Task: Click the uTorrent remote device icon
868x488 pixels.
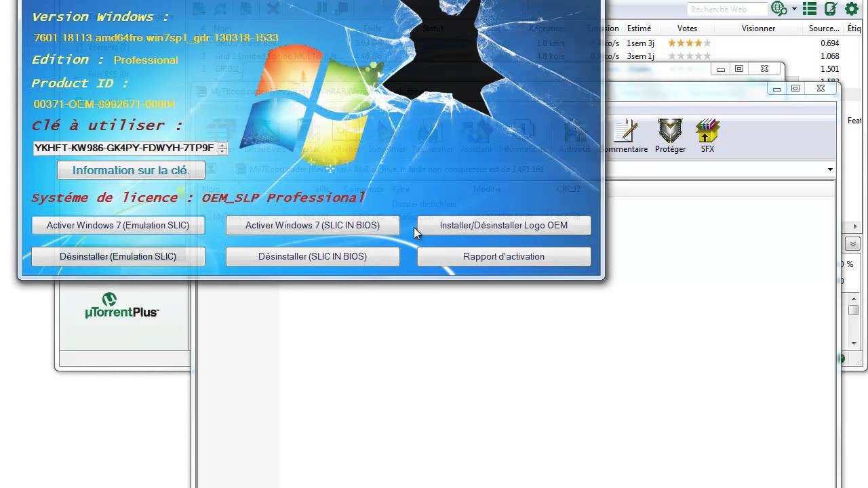Action: pos(831,9)
